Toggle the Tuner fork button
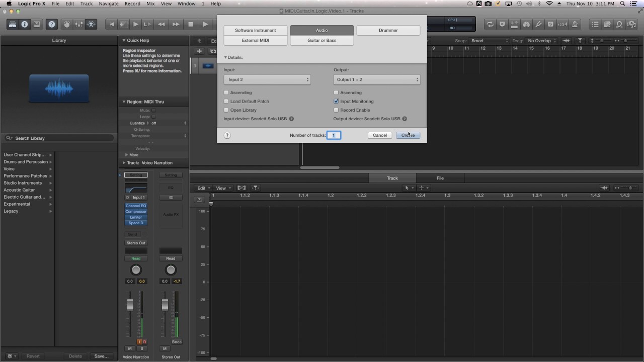 (538, 24)
